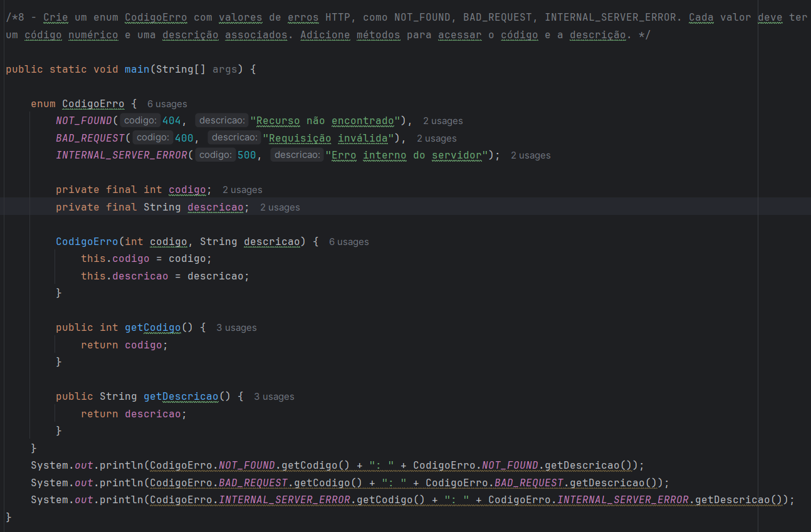
Task: Click the getDescricao method name in its declaration
Action: [181, 397]
